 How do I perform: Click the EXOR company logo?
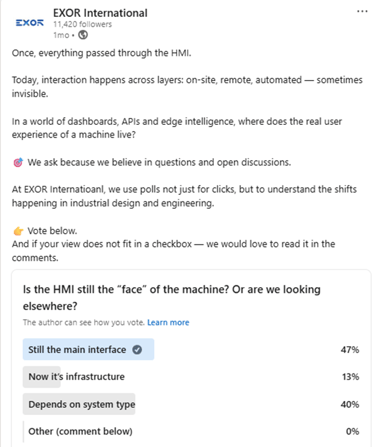click(x=30, y=23)
